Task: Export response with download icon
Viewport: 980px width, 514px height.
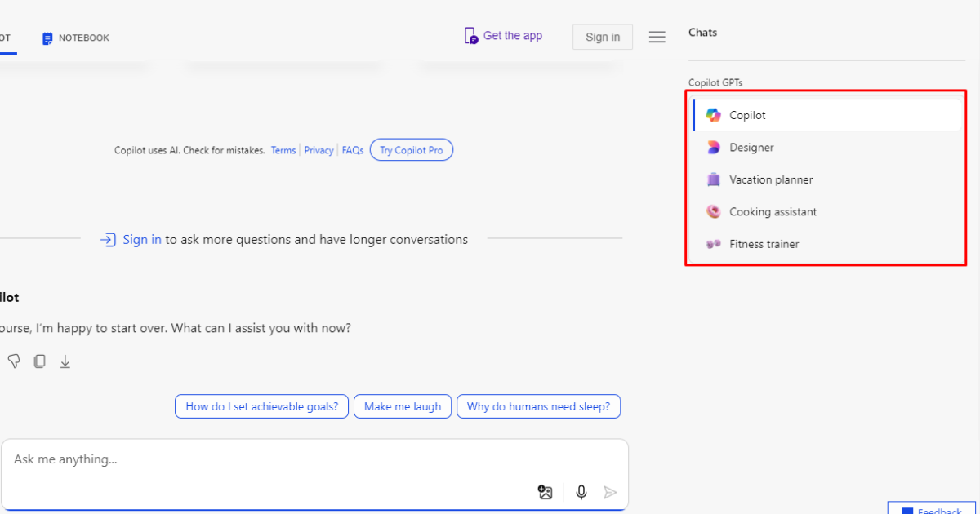Action: tap(65, 361)
